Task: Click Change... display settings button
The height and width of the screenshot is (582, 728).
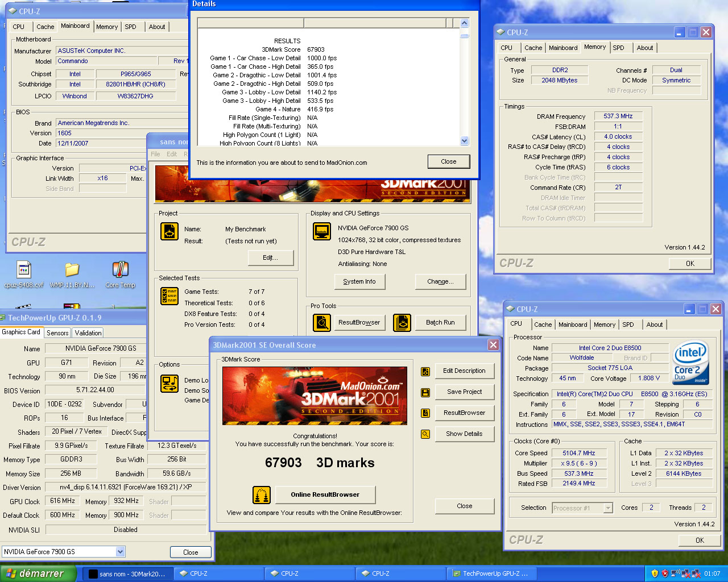Action: click(441, 281)
